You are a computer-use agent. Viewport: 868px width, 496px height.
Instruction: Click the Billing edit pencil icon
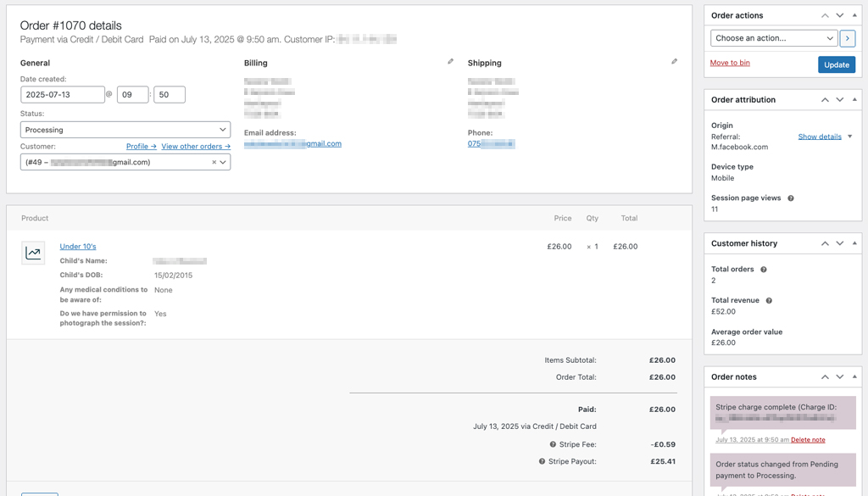coord(451,62)
